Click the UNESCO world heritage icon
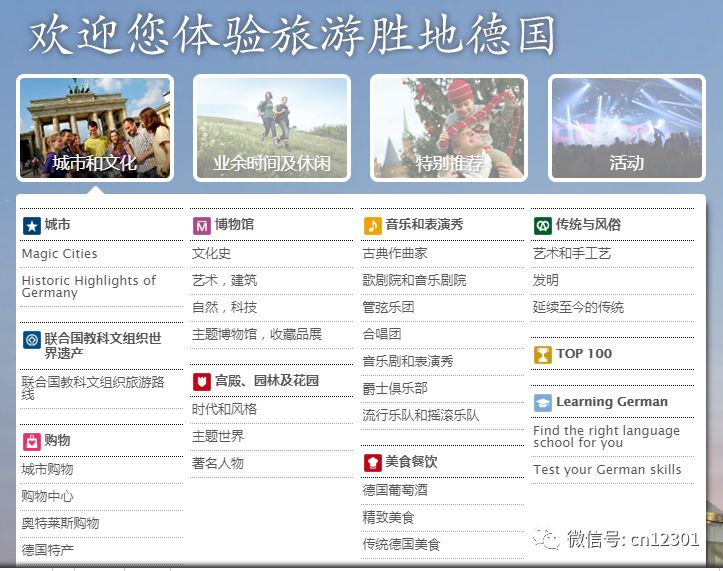This screenshot has height=571, width=723. point(32,340)
